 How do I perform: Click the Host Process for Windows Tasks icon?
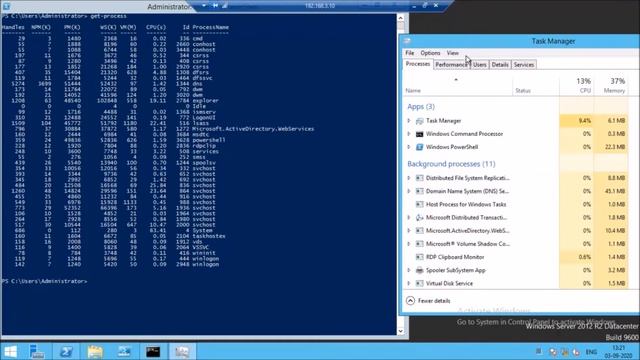pyautogui.click(x=420, y=204)
